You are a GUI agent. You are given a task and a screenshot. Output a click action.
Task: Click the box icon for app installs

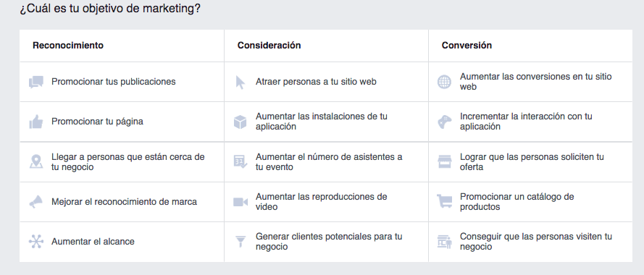[x=240, y=122]
